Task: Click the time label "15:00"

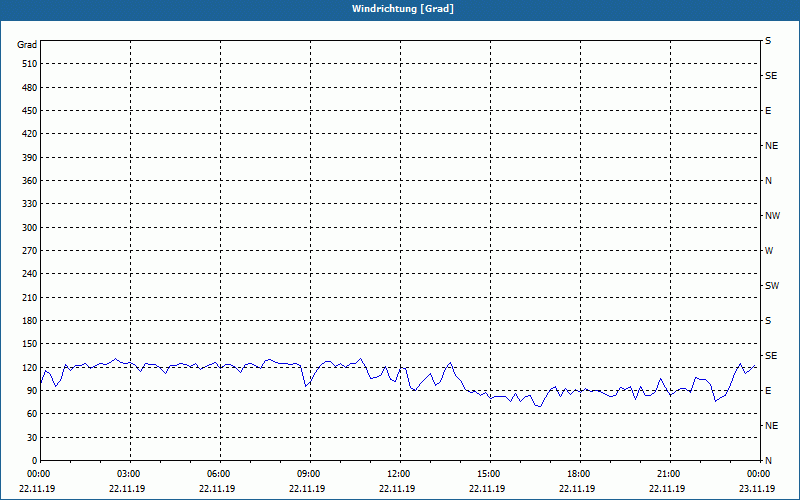Action: [x=489, y=474]
